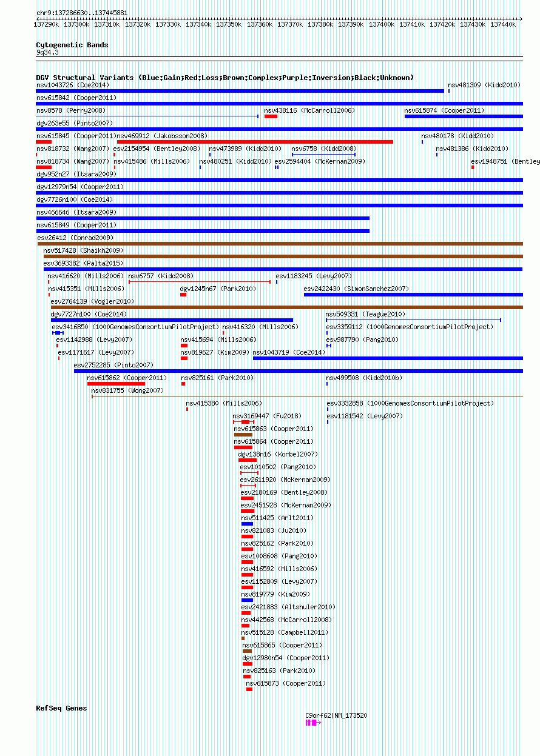Select nsv8578 (Perry2008) variant label

point(70,110)
